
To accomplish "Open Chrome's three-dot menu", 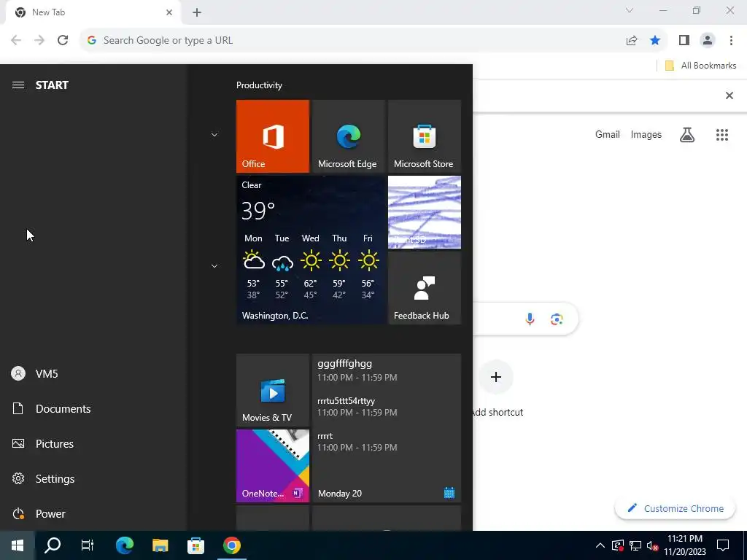I will coord(731,41).
